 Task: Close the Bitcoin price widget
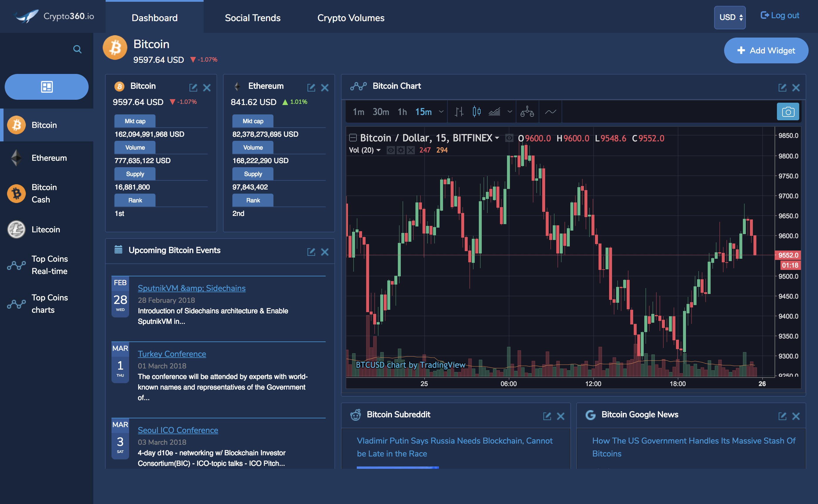tap(207, 88)
